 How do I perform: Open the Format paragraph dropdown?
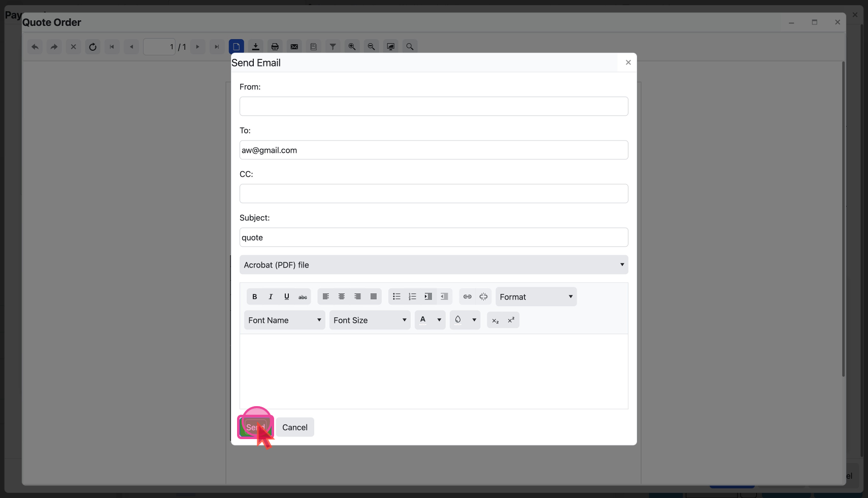pos(536,296)
